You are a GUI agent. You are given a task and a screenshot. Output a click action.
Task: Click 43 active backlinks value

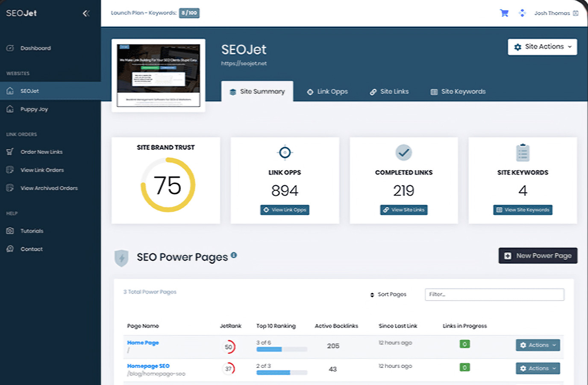point(333,369)
